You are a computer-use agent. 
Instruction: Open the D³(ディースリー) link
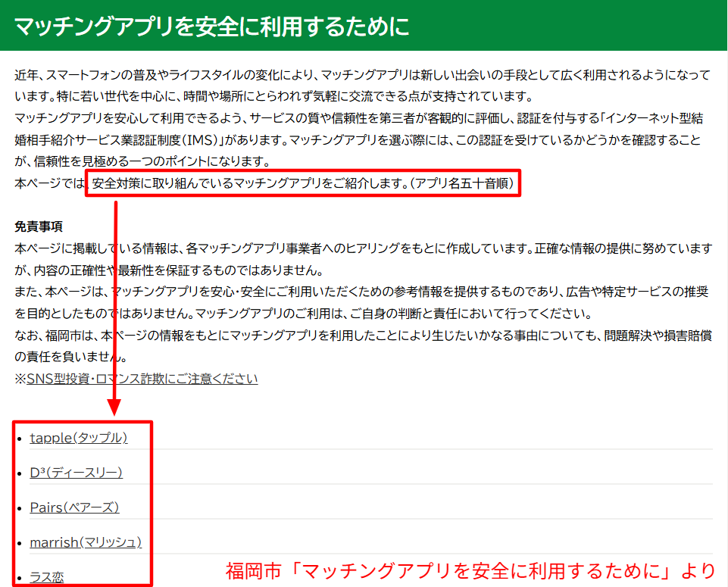77,473
